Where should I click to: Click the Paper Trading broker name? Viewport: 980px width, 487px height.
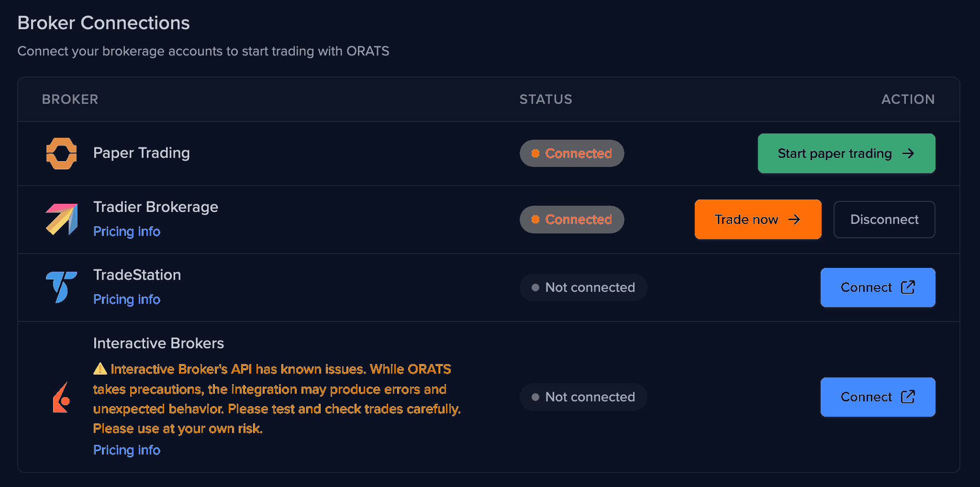pyautogui.click(x=142, y=153)
